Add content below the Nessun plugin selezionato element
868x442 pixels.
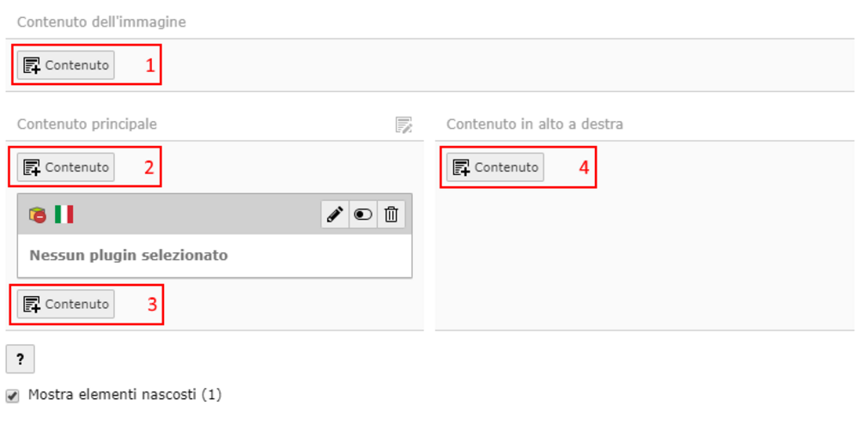66,304
